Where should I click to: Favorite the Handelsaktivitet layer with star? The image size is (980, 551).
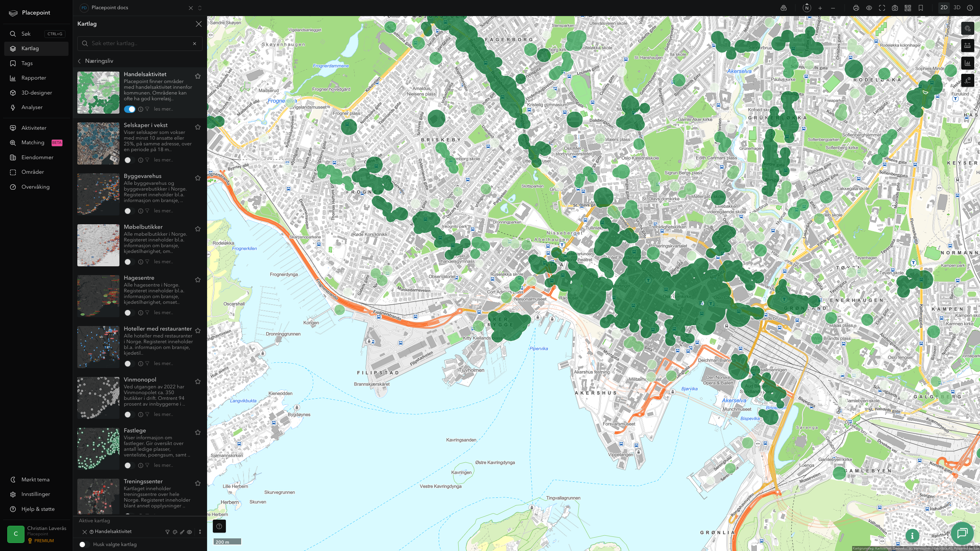tap(198, 77)
